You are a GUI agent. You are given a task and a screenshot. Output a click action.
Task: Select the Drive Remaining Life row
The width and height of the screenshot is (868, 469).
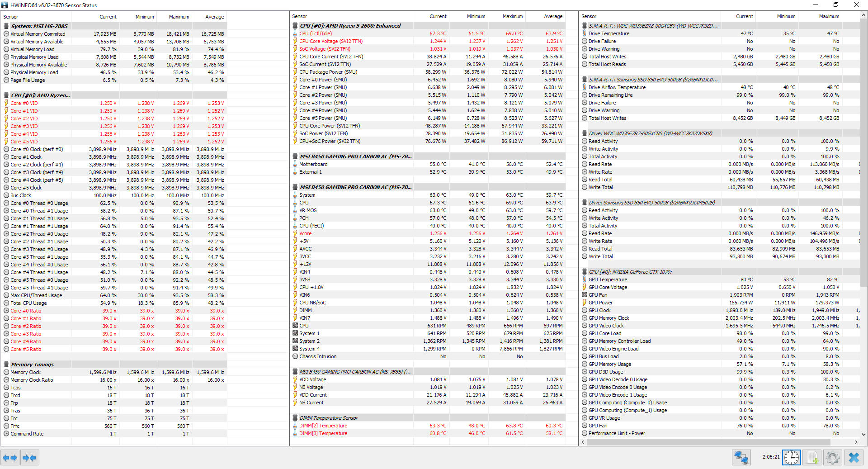(x=720, y=95)
